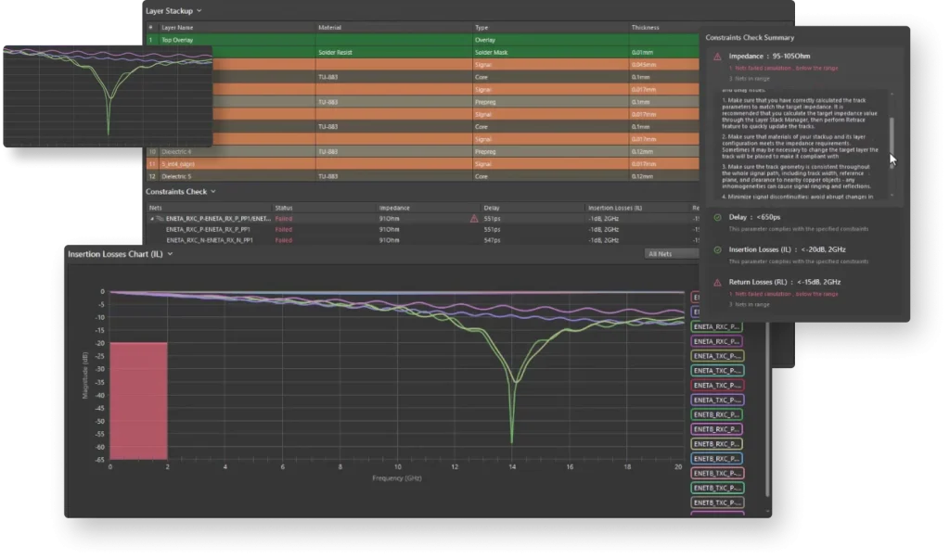Viewport: 950px width, 560px height.
Task: Click the Impedance warning triangle icon
Action: tap(718, 57)
